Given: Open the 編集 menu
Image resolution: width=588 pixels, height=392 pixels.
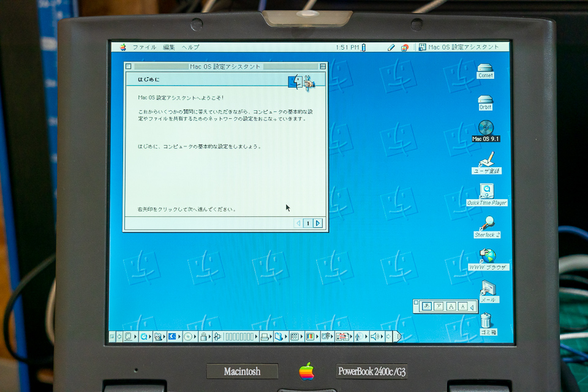Looking at the screenshot, I should (169, 47).
